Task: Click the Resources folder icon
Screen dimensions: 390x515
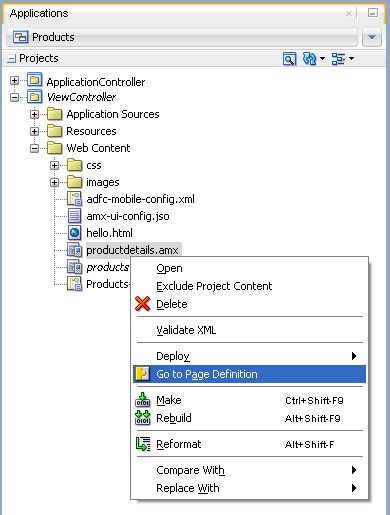Action: (54, 131)
